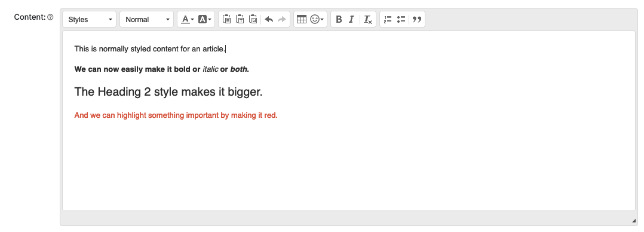Toggle italic formatting

coord(351,19)
